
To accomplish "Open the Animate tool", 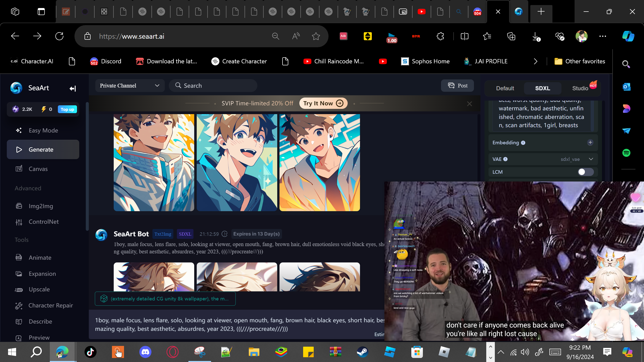I will 43,258.
